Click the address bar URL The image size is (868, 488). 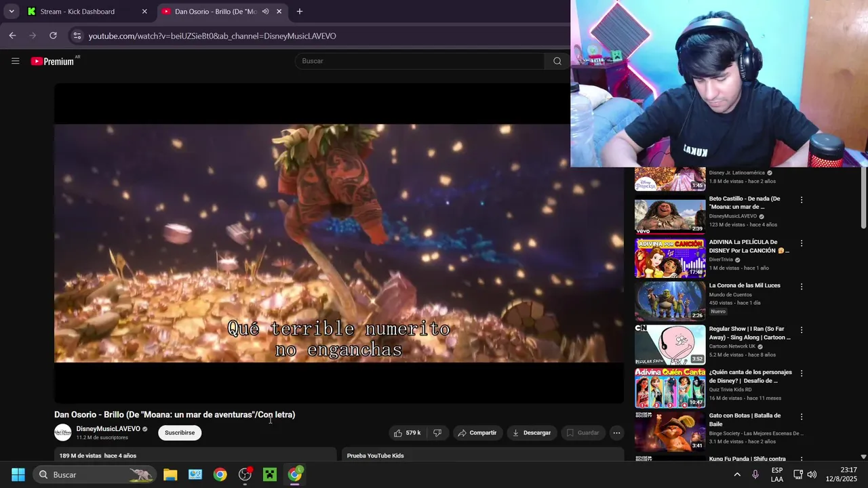click(x=212, y=36)
